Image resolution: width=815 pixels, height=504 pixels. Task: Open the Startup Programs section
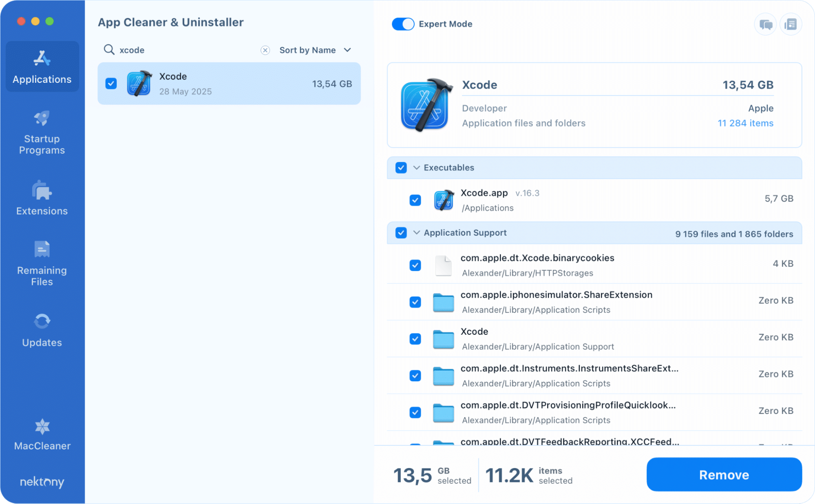(x=42, y=133)
